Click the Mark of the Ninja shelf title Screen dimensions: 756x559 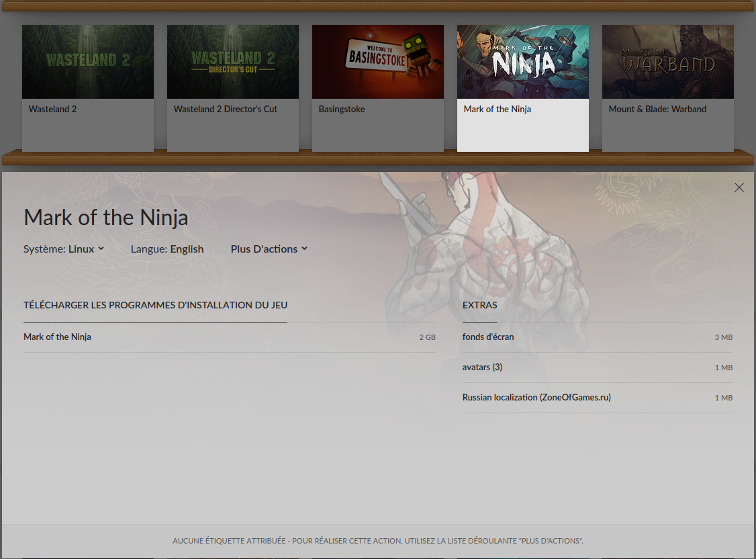coord(498,109)
